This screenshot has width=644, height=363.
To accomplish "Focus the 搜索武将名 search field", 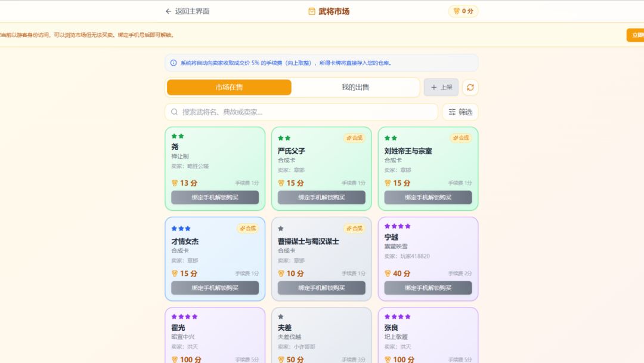I will pos(302,112).
